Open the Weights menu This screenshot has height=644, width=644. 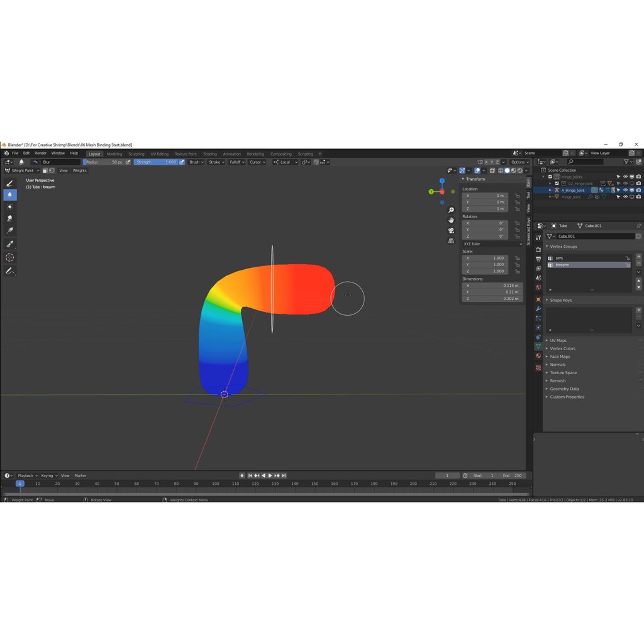point(80,170)
